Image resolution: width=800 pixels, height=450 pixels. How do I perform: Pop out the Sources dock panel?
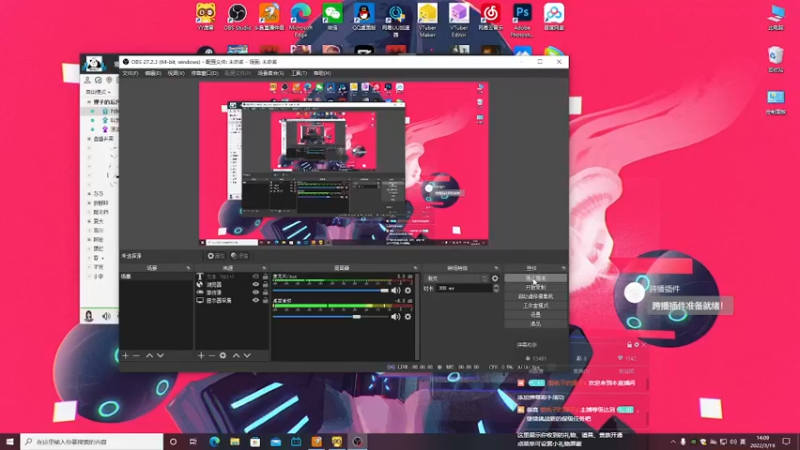pyautogui.click(x=264, y=268)
